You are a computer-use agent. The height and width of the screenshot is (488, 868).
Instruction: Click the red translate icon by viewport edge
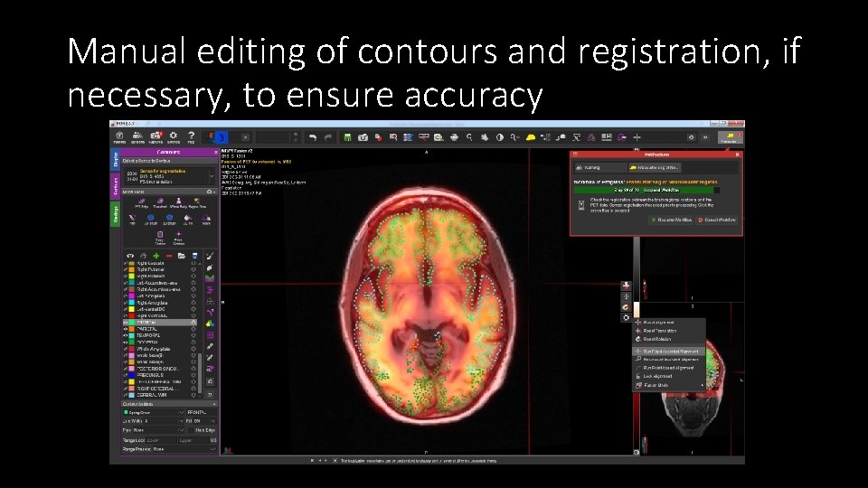(x=626, y=286)
